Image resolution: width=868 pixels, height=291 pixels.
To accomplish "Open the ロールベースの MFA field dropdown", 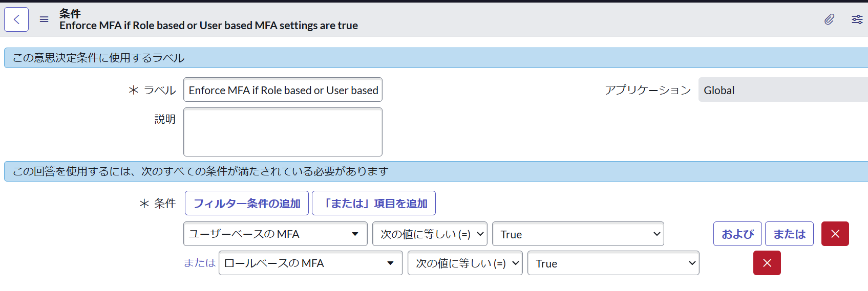I will point(311,263).
